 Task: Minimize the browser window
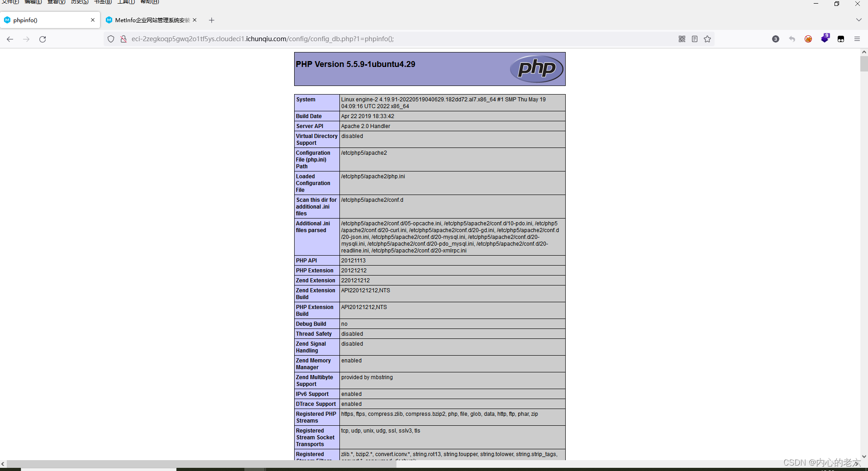pos(816,4)
